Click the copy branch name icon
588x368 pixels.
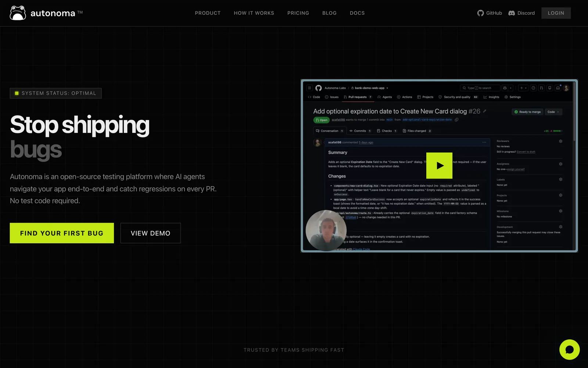[x=456, y=120]
